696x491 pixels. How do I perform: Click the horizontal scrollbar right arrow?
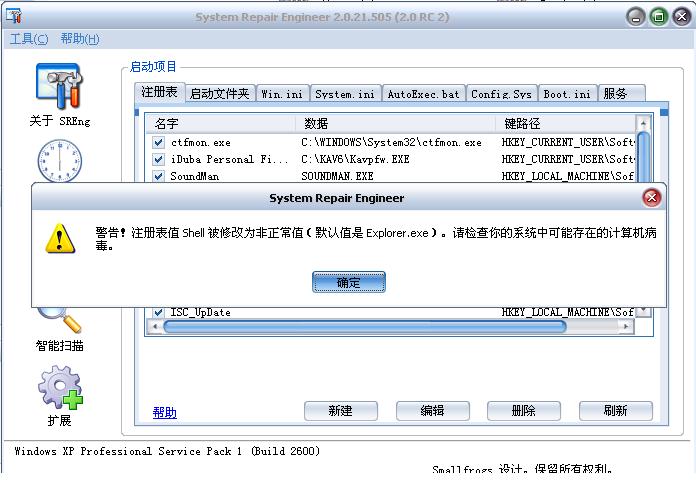626,326
